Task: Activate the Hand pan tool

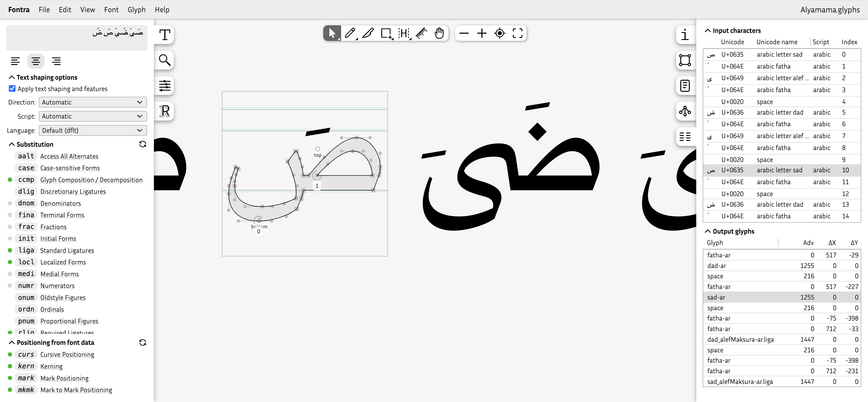Action: (439, 33)
